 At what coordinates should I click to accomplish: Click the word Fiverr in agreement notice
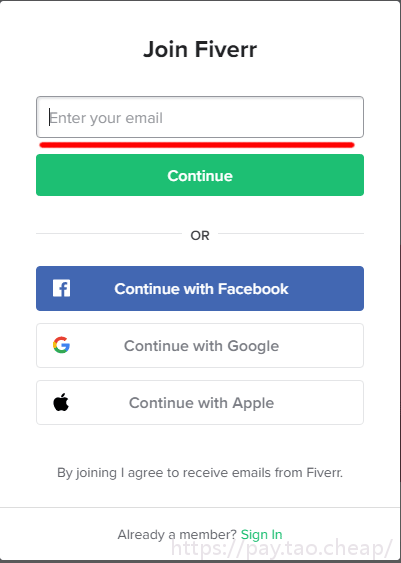[325, 473]
